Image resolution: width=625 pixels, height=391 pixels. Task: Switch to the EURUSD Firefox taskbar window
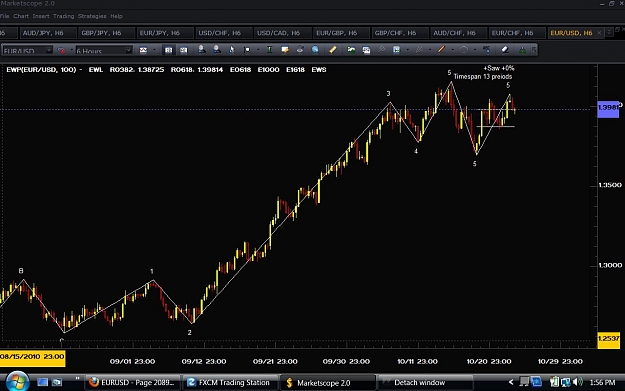click(133, 383)
